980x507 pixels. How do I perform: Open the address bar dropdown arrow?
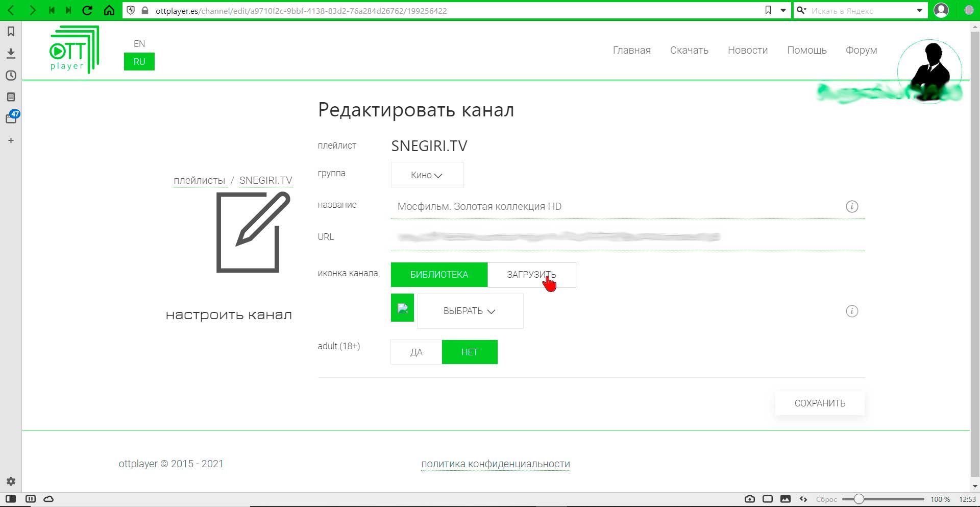click(783, 10)
